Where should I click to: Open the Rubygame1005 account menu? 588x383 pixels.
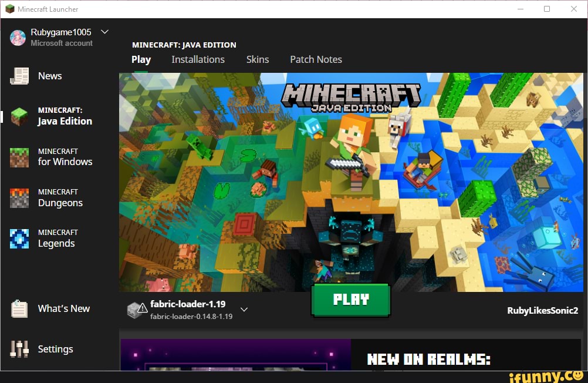62,32
